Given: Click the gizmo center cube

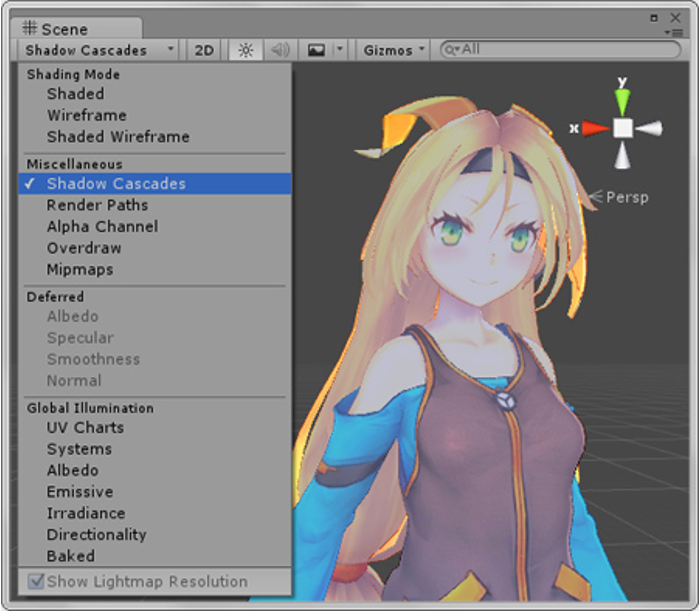Looking at the screenshot, I should 623,128.
